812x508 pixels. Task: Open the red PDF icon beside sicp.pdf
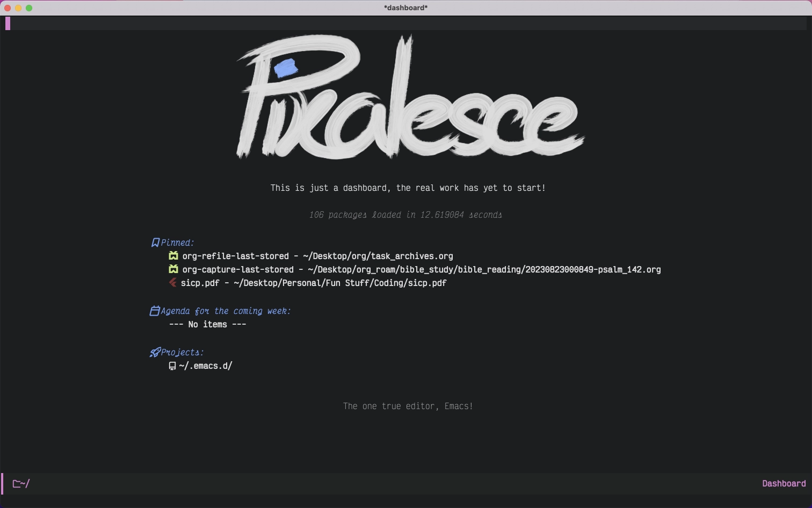click(172, 283)
